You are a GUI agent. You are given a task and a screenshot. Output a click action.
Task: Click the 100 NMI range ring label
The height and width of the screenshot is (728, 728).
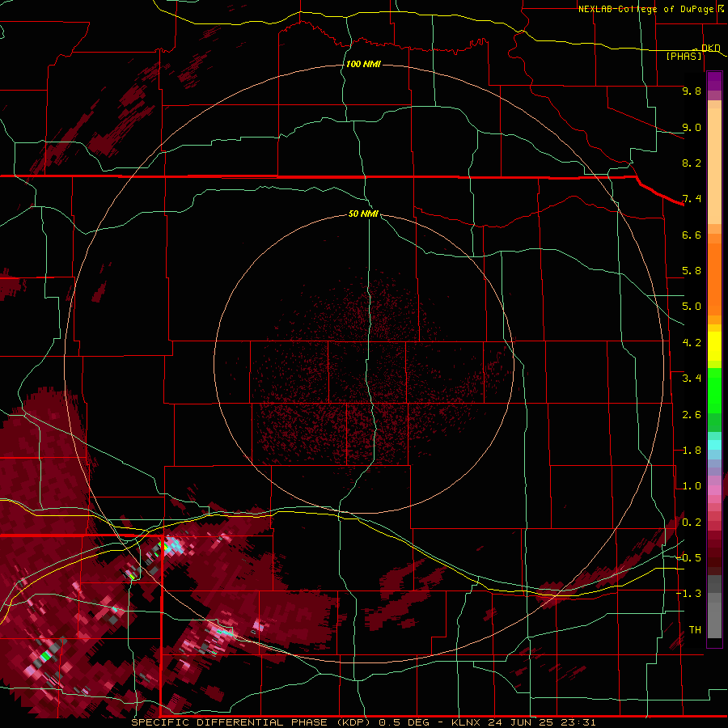363,64
